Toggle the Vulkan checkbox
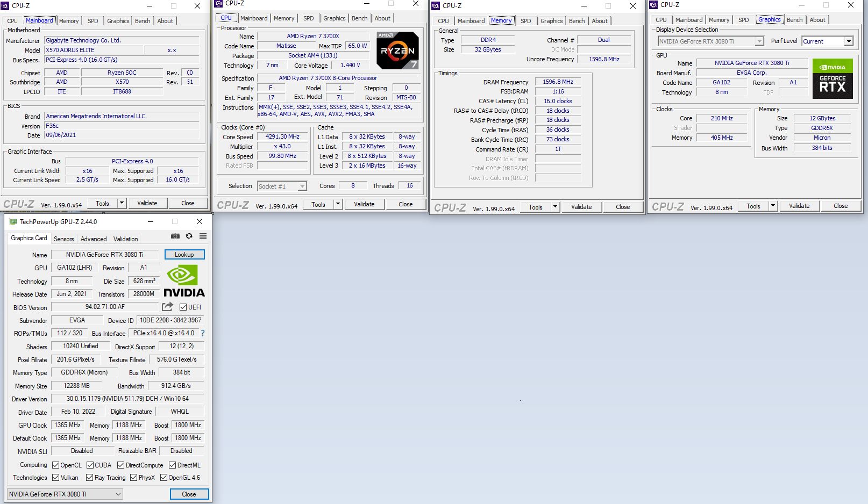The height and width of the screenshot is (504, 868). (x=56, y=478)
